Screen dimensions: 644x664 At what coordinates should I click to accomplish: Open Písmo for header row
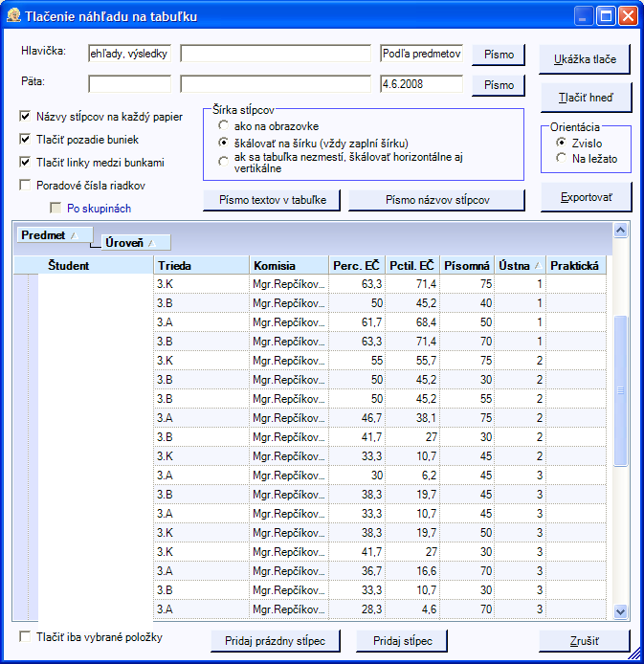click(x=499, y=55)
